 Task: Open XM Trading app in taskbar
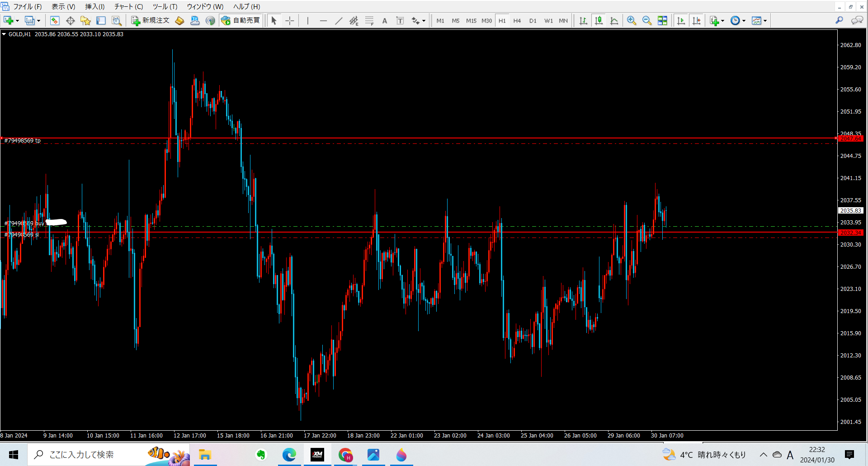click(317, 455)
